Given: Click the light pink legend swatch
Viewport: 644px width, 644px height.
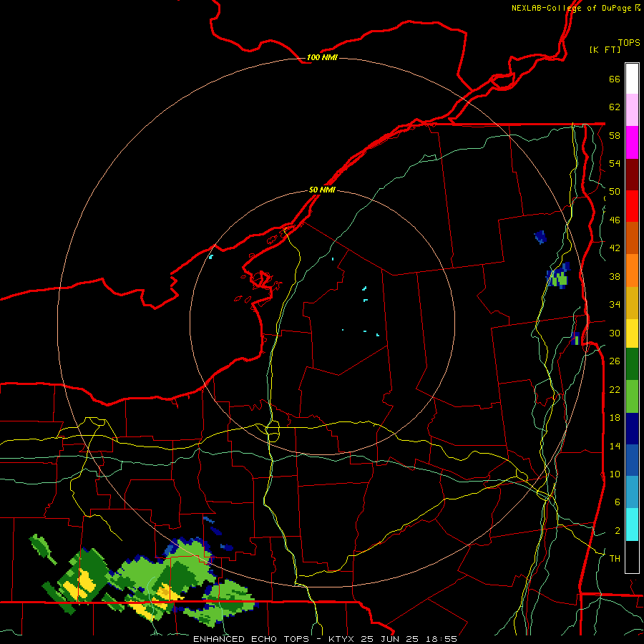Looking at the screenshot, I should coord(632,110).
